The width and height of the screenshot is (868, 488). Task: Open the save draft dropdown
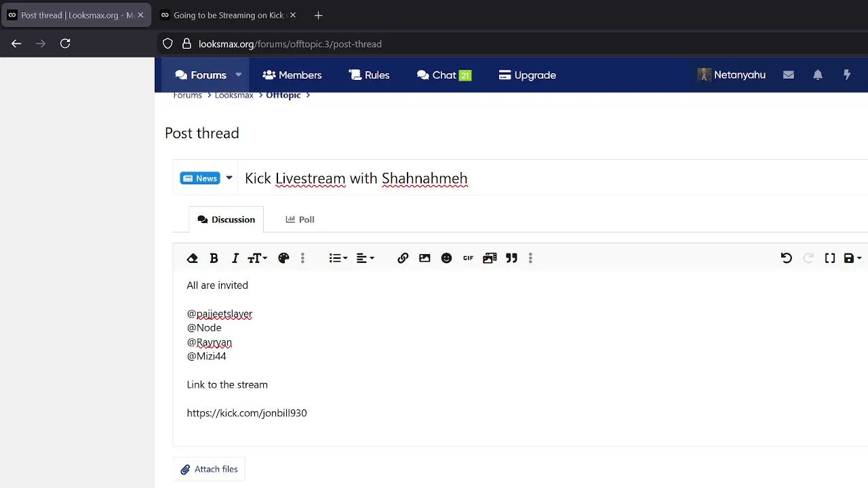click(852, 258)
